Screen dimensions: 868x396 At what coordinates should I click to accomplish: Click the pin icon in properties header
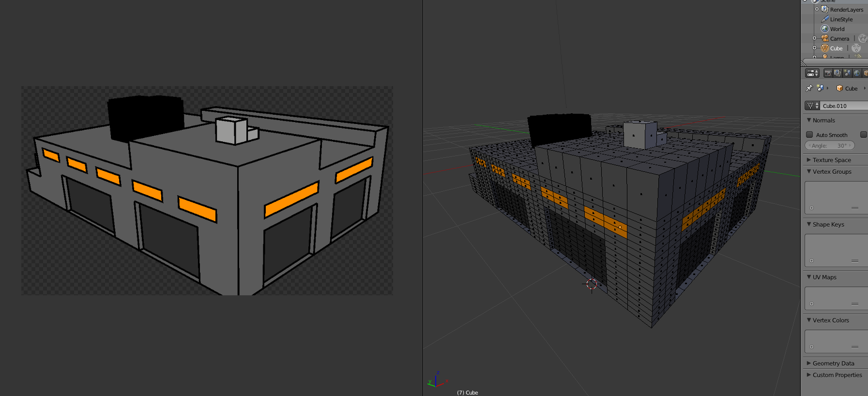tap(809, 88)
